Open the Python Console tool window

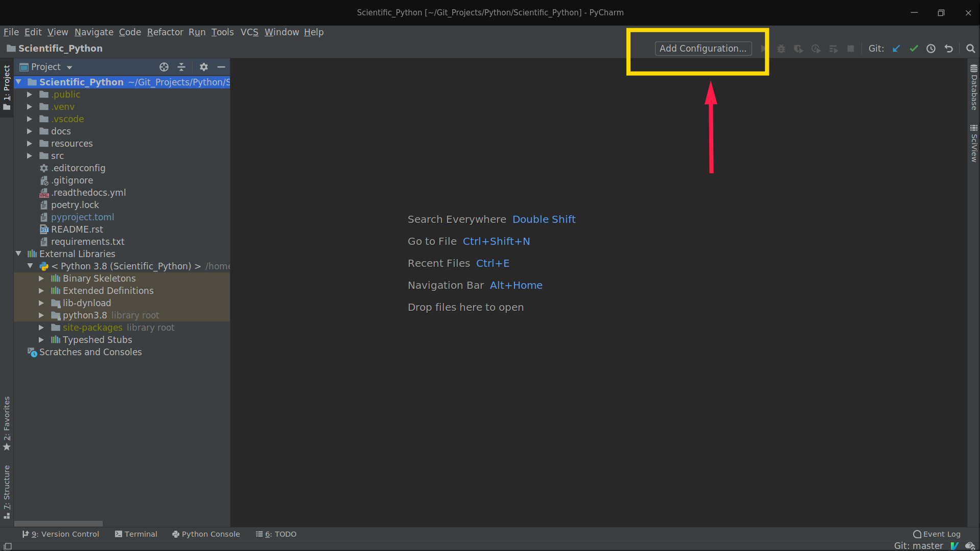[x=206, y=534]
